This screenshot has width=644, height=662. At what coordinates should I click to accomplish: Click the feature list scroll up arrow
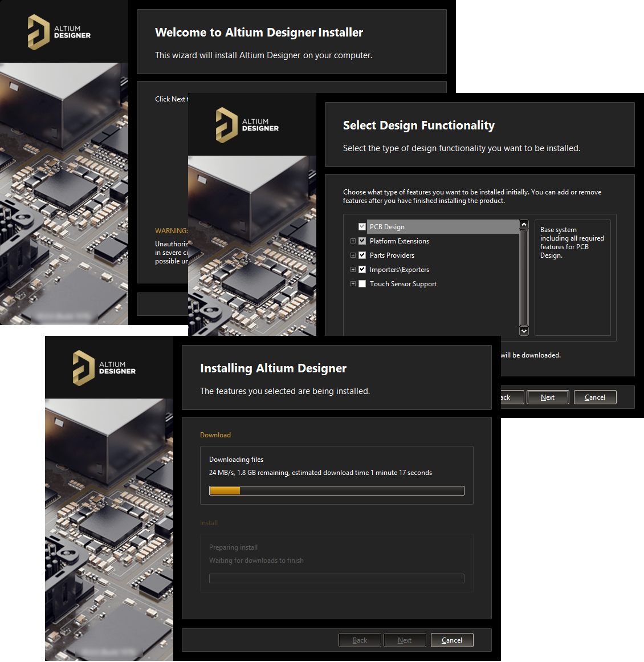[524, 225]
